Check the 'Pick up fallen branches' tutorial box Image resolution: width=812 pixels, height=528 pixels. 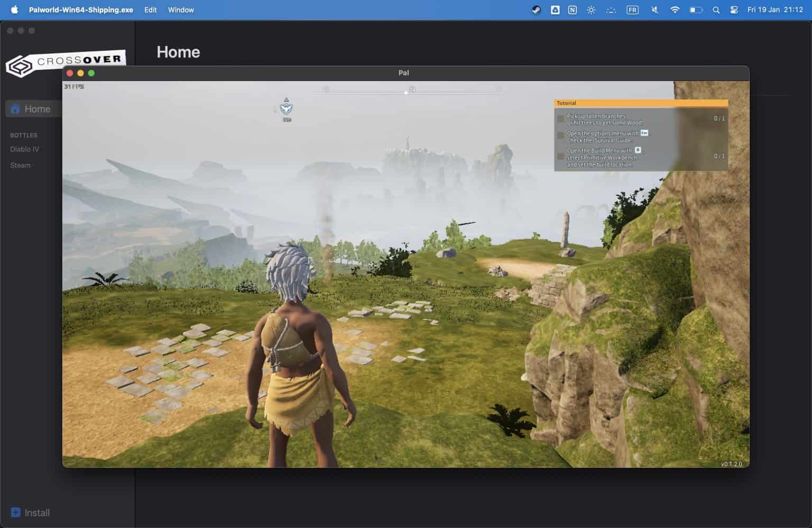(561, 119)
